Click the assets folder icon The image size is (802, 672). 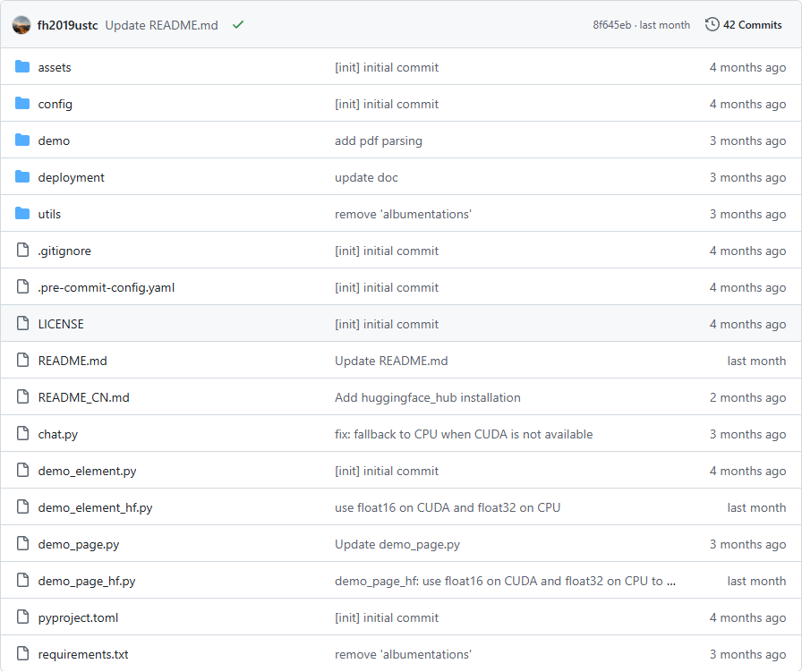[x=22, y=67]
